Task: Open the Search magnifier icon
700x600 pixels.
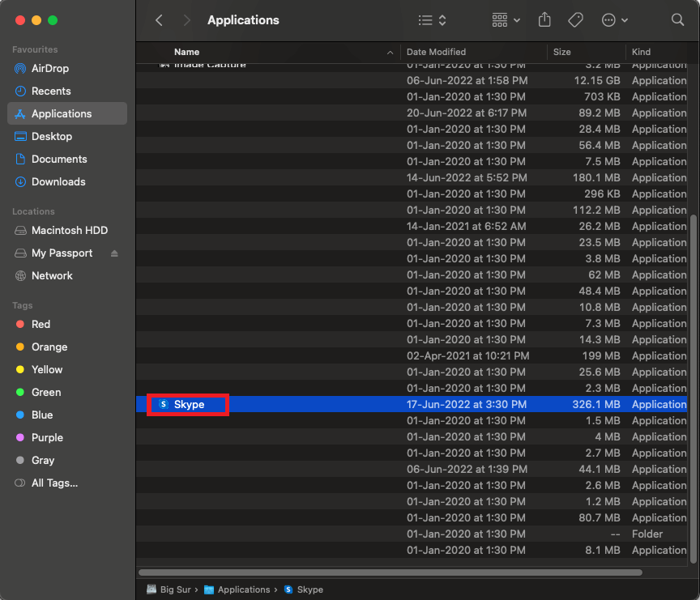Action: [677, 20]
